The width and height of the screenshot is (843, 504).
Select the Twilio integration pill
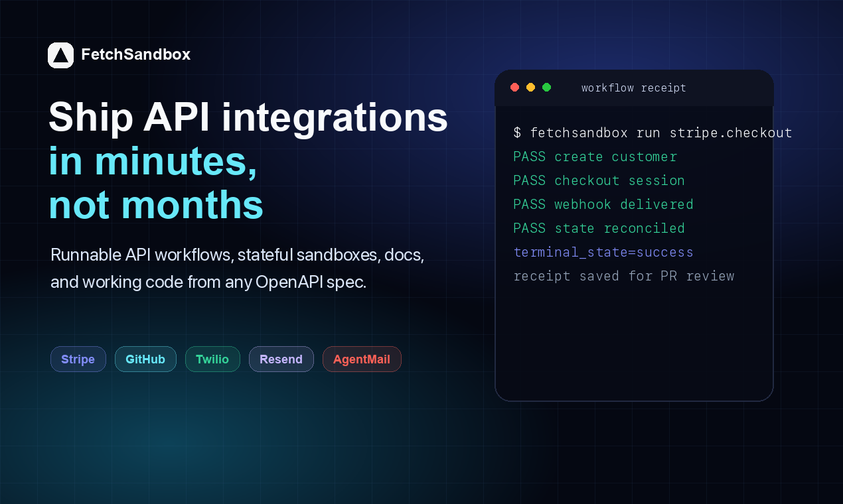[x=212, y=359]
